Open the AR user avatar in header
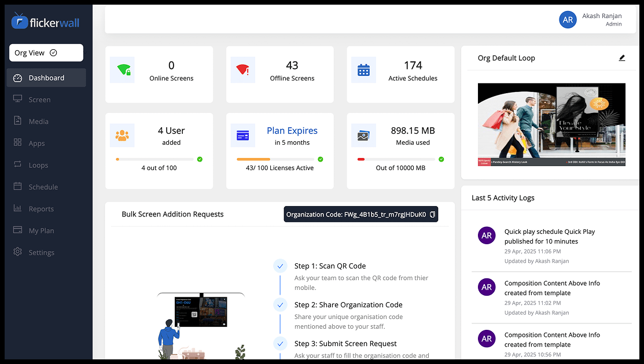Viewport: 644px width, 364px height. 568,20
